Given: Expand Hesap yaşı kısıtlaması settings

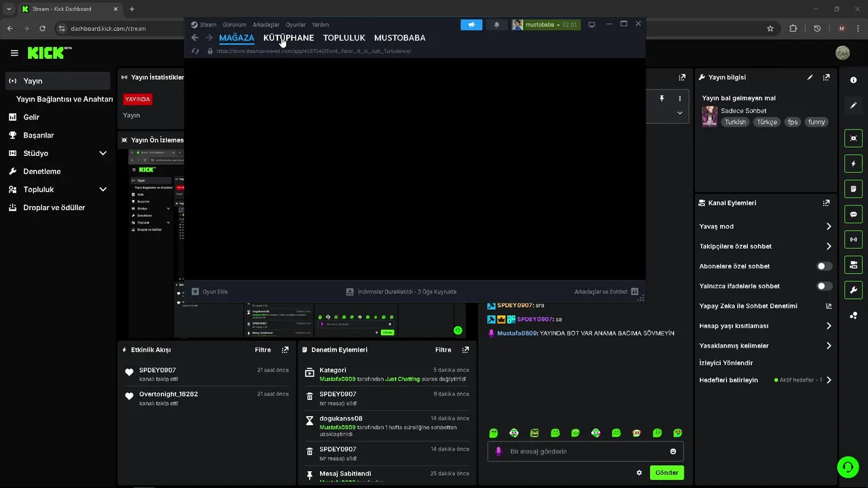Looking at the screenshot, I should [829, 326].
